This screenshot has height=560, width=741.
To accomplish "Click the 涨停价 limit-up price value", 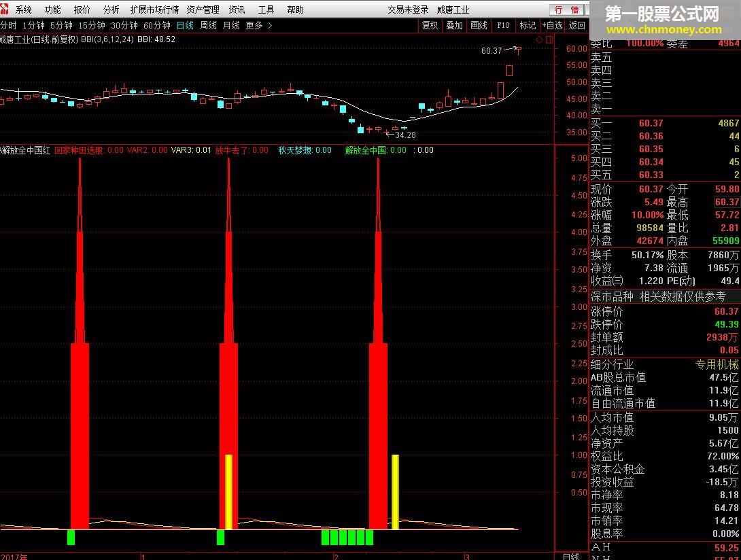I will 726,311.
